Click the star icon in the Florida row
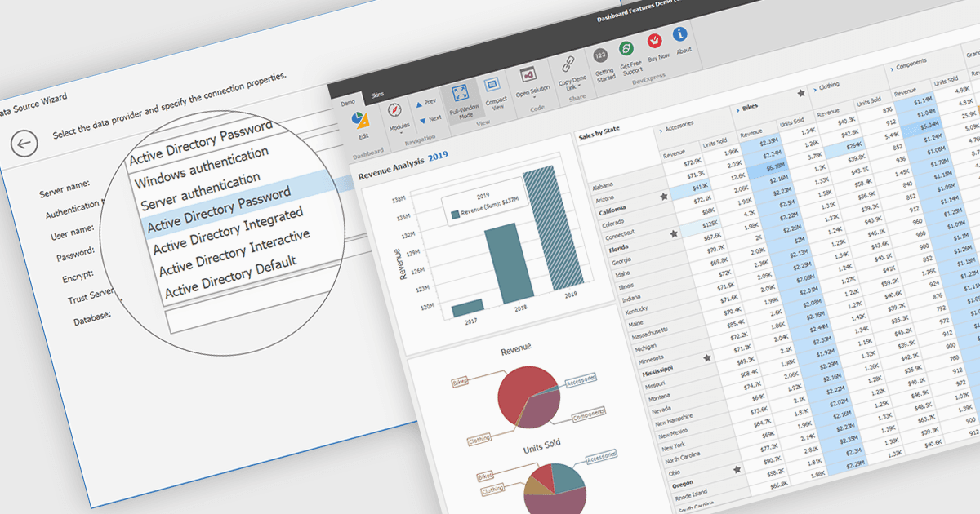The image size is (980, 514). (x=674, y=234)
